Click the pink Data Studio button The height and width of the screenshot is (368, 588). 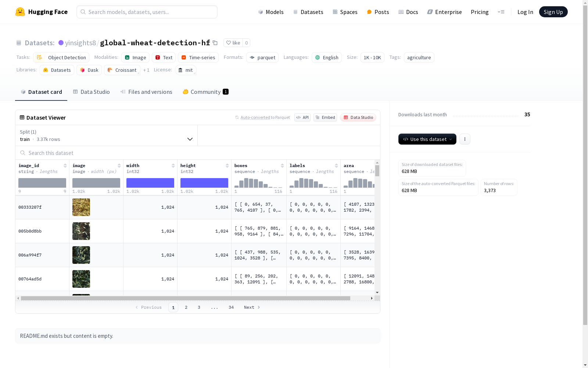point(358,117)
